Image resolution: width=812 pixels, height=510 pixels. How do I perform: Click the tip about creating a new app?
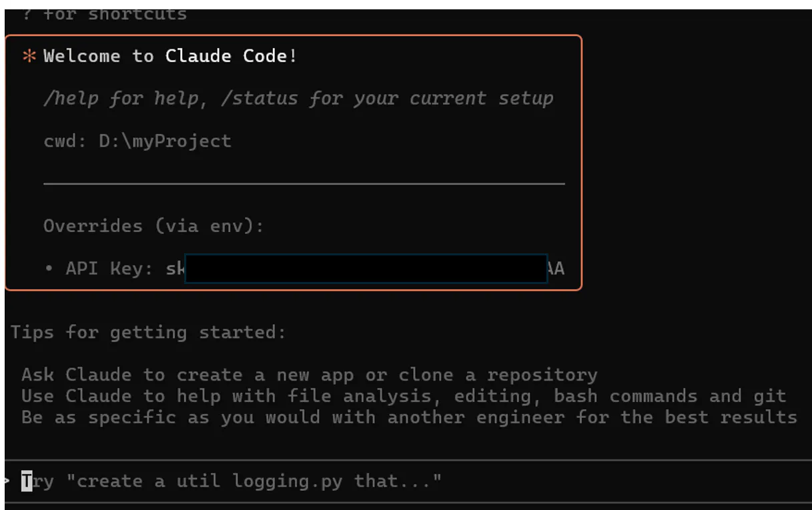(309, 375)
